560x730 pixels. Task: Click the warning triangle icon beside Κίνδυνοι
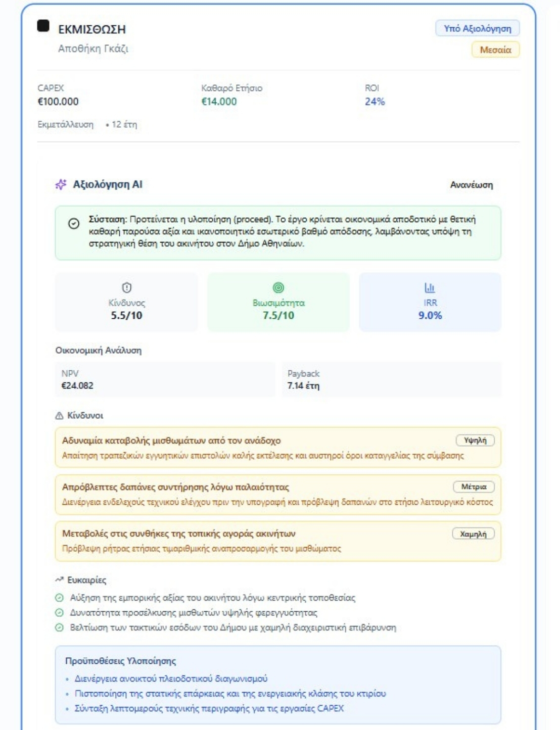[60, 416]
